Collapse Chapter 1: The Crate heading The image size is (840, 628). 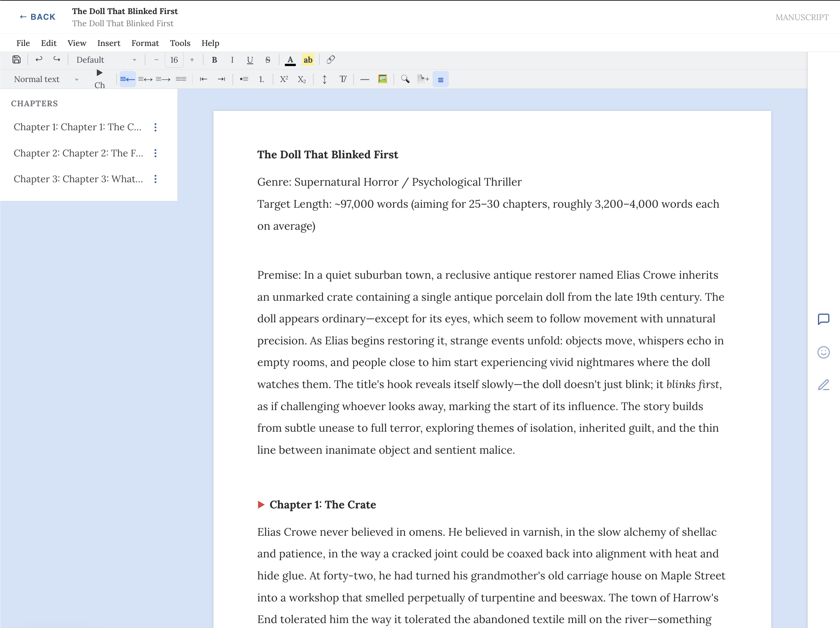261,505
